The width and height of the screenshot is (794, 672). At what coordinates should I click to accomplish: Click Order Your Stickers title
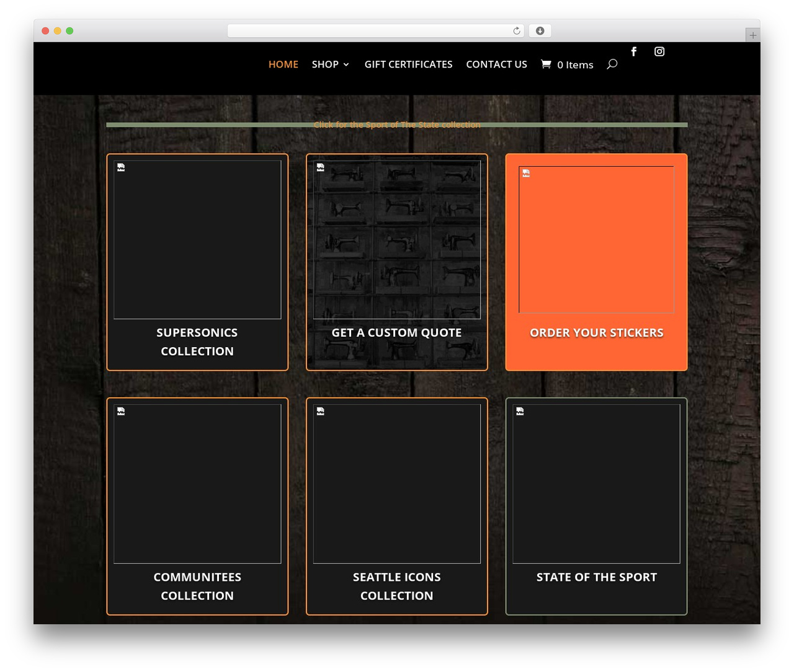pyautogui.click(x=597, y=333)
